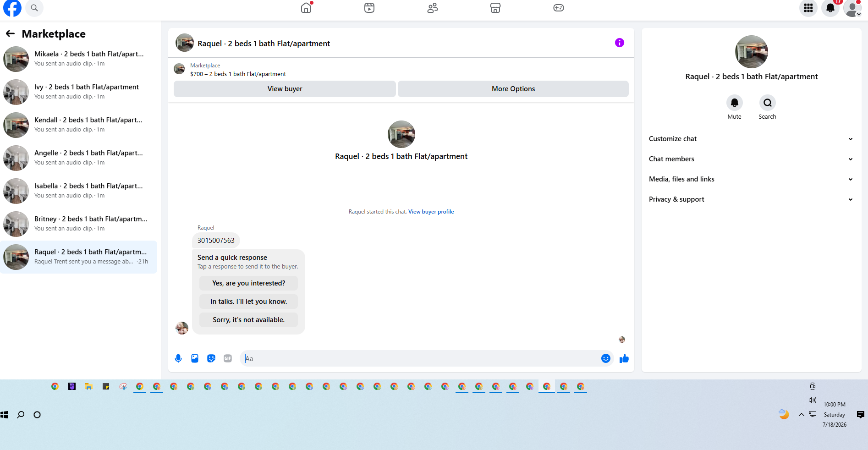Click the message text 3015007563
This screenshot has width=868, height=450.
[216, 241]
